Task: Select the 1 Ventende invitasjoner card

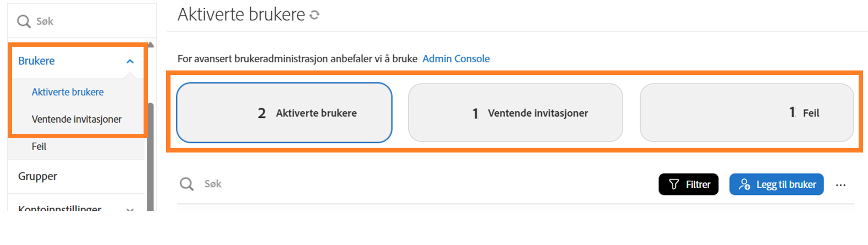Action: [x=515, y=113]
